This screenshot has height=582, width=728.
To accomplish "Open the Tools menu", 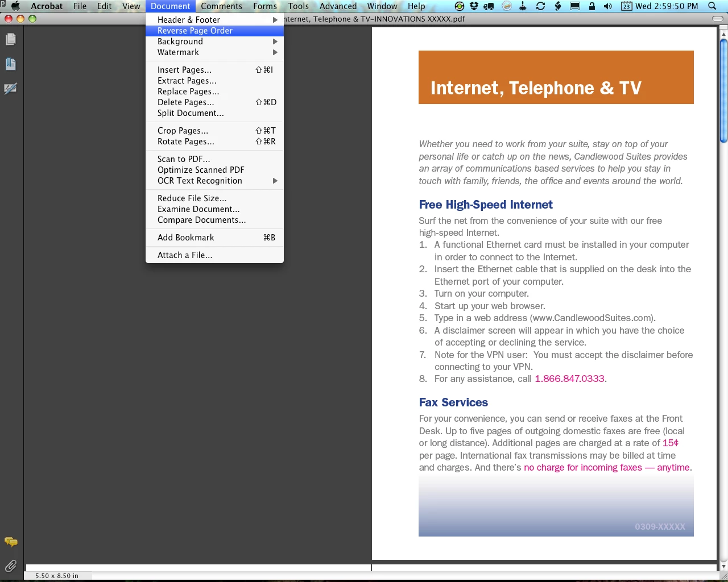I will point(298,6).
